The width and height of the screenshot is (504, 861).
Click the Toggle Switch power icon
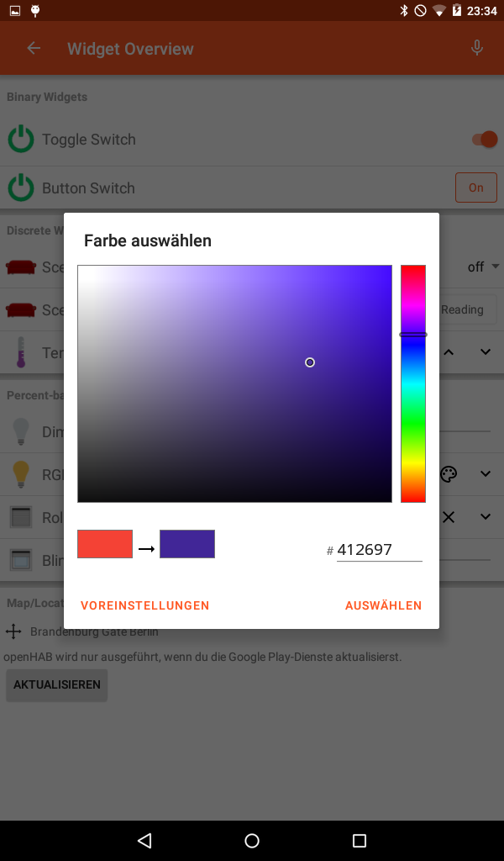pos(21,139)
